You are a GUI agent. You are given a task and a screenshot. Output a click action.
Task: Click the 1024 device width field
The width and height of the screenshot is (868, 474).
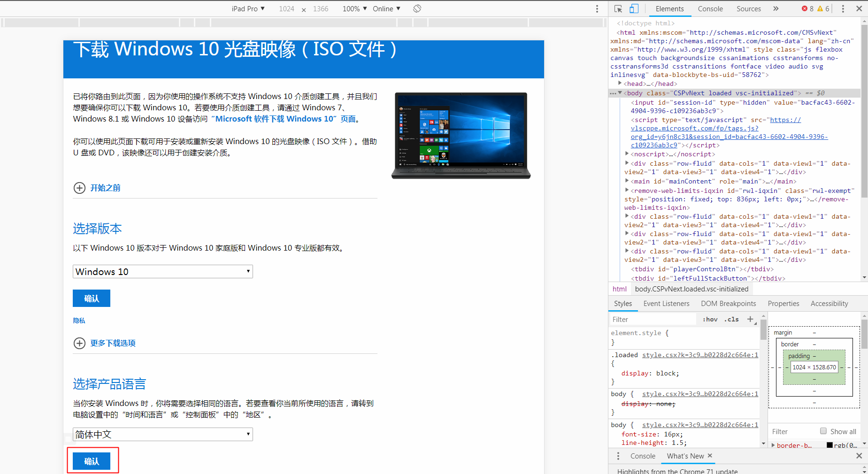(x=286, y=8)
